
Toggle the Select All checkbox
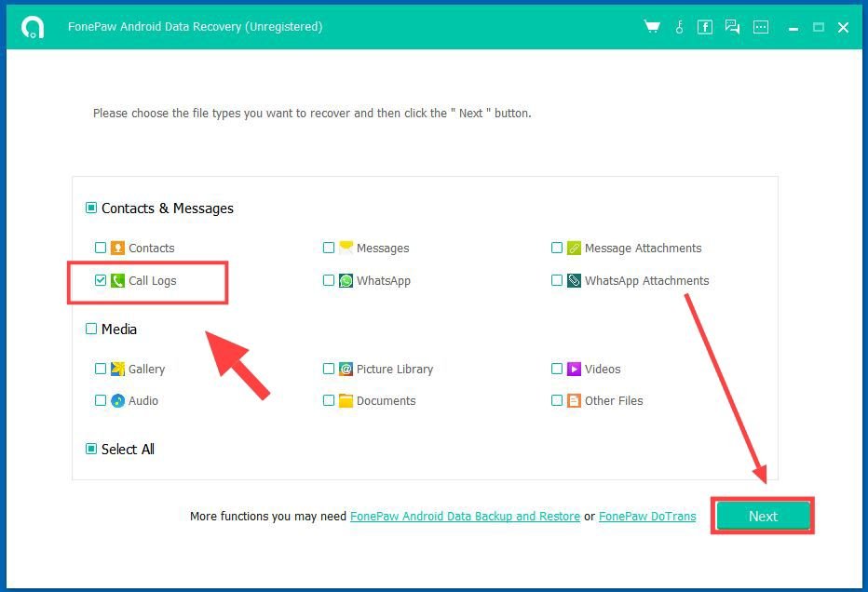tap(91, 449)
